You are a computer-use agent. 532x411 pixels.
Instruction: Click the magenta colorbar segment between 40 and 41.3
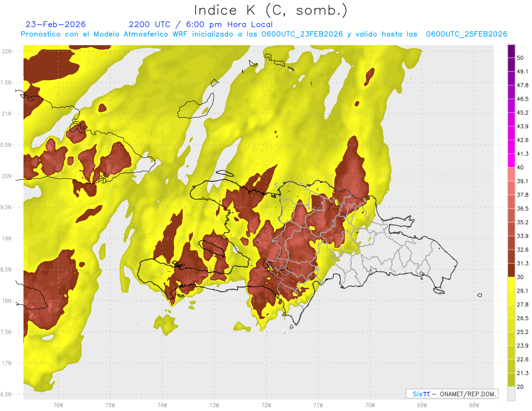(x=511, y=160)
